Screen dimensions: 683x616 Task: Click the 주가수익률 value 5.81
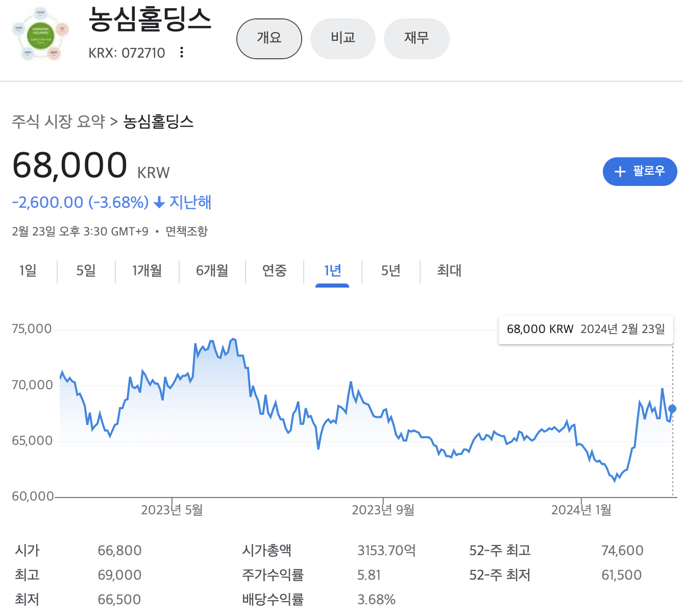[369, 575]
